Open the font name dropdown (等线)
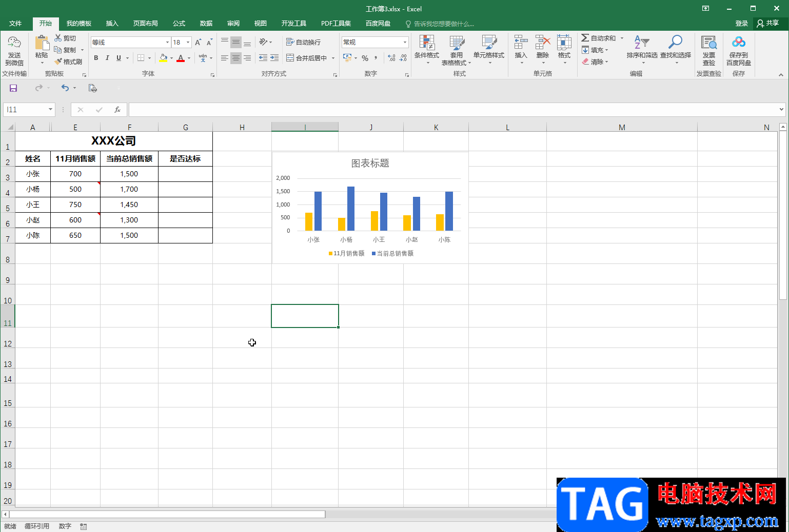The width and height of the screenshot is (789, 532). pyautogui.click(x=167, y=43)
